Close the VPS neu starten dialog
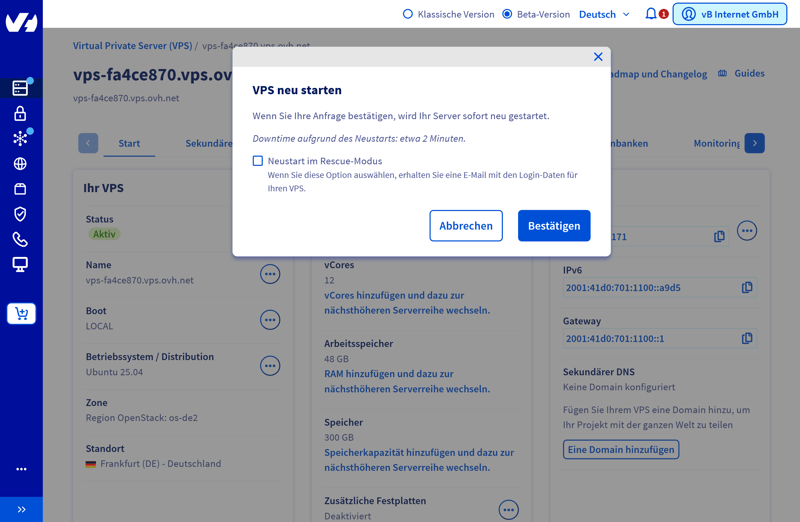The width and height of the screenshot is (800, 522). (x=598, y=57)
